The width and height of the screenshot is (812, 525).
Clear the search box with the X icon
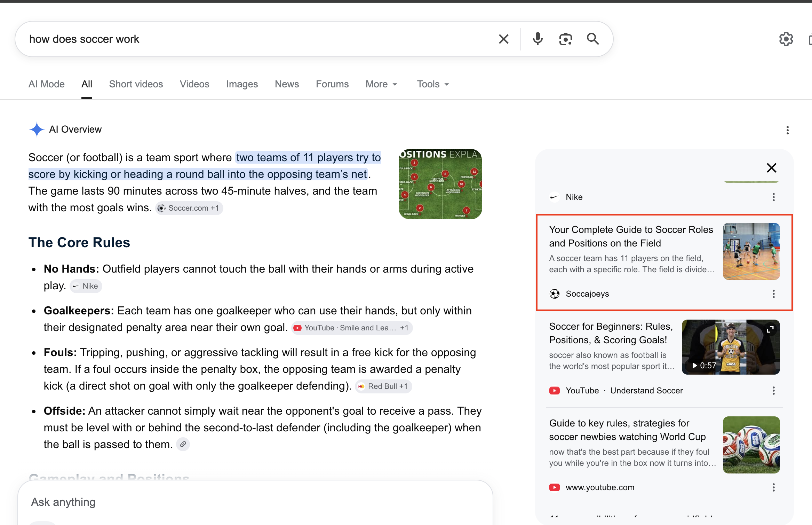pyautogui.click(x=503, y=39)
